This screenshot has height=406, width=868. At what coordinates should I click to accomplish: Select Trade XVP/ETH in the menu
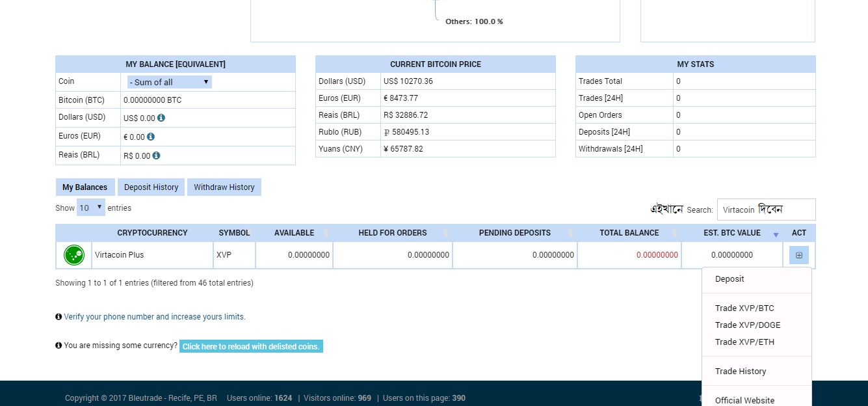click(x=744, y=342)
